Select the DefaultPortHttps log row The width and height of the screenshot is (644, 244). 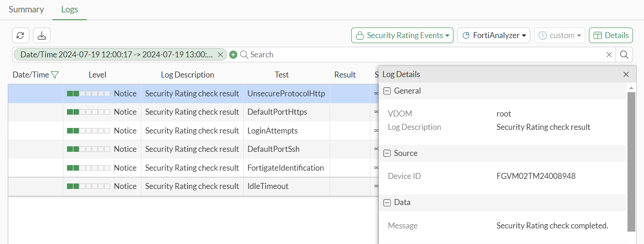point(277,112)
